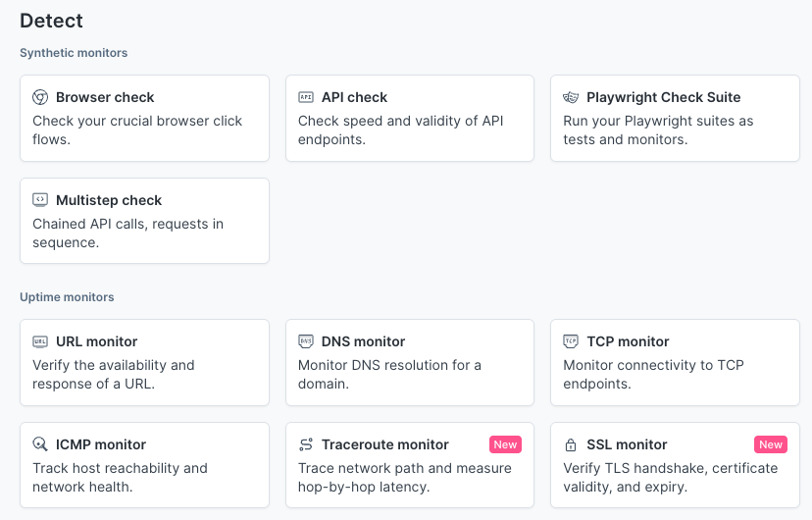Viewport: 812px width, 520px height.
Task: Click 'Verify TLS handshake, certificate validity' text
Action: coord(671,478)
